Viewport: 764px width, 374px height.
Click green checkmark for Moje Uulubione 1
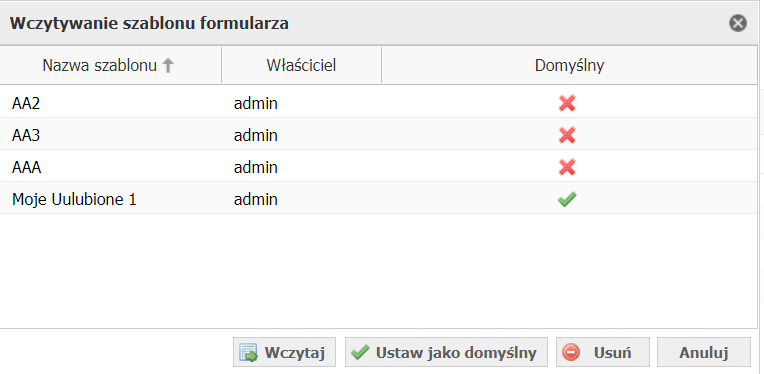(x=567, y=199)
